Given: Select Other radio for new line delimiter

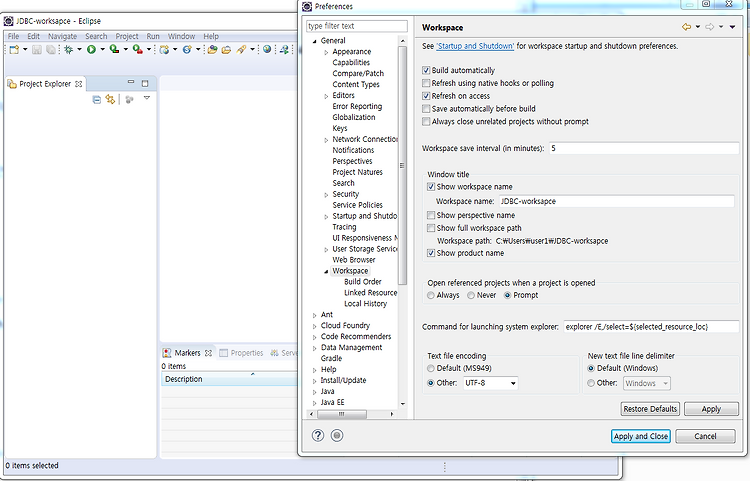Looking at the screenshot, I should 591,383.
